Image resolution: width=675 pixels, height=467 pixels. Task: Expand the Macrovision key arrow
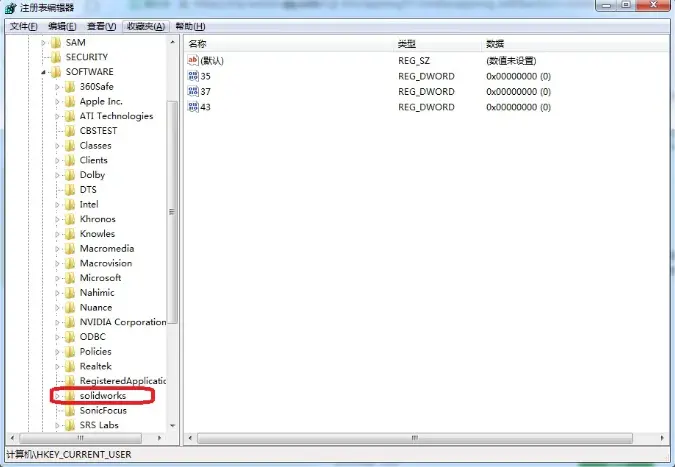[x=57, y=263]
